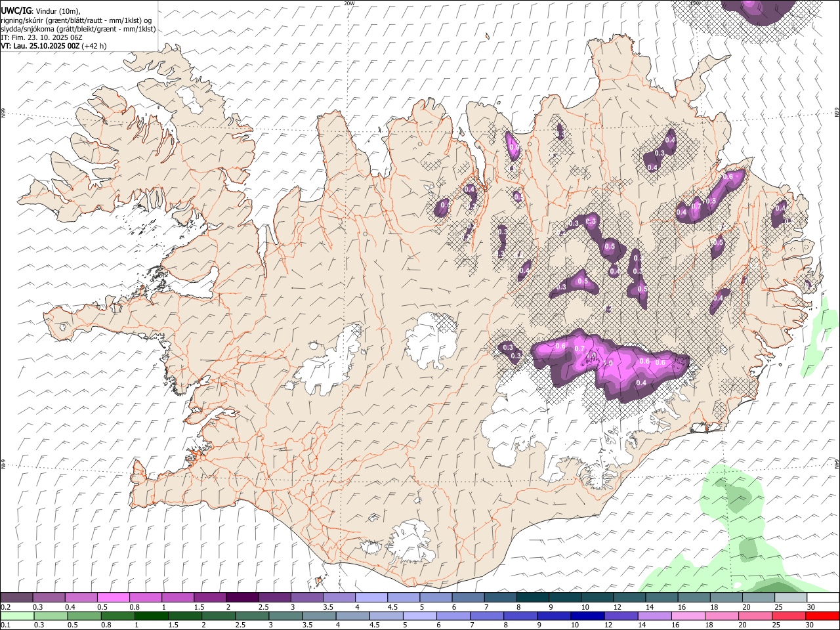The height and width of the screenshot is (630, 840).
Task: Click the top legend swatch starting at 1.5
Action: tap(210, 598)
